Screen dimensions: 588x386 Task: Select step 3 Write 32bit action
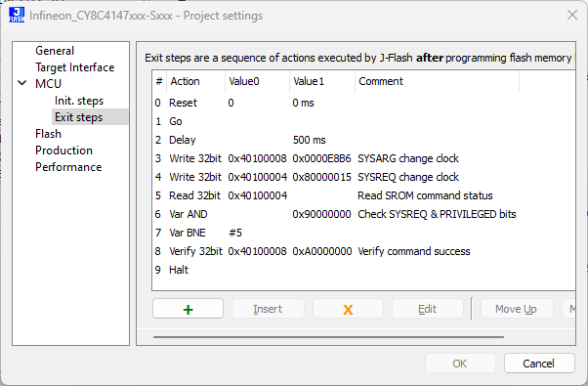(x=195, y=158)
